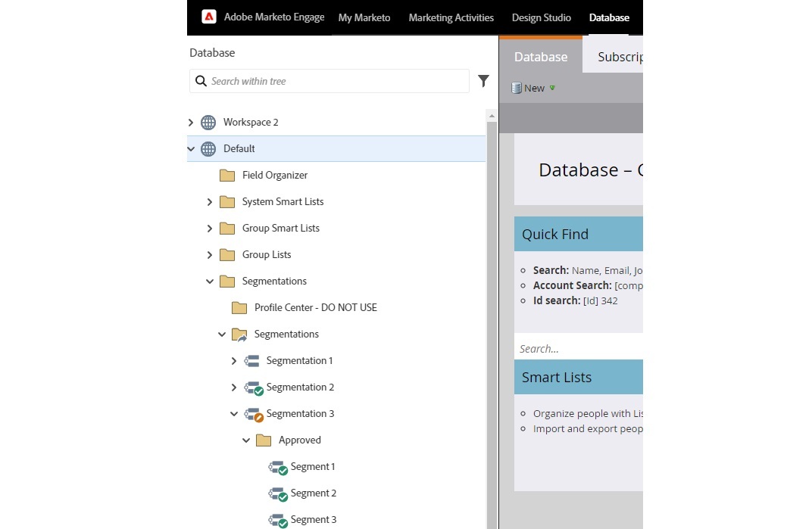The height and width of the screenshot is (529, 812).
Task: Click the filter funnel icon
Action: 483,81
